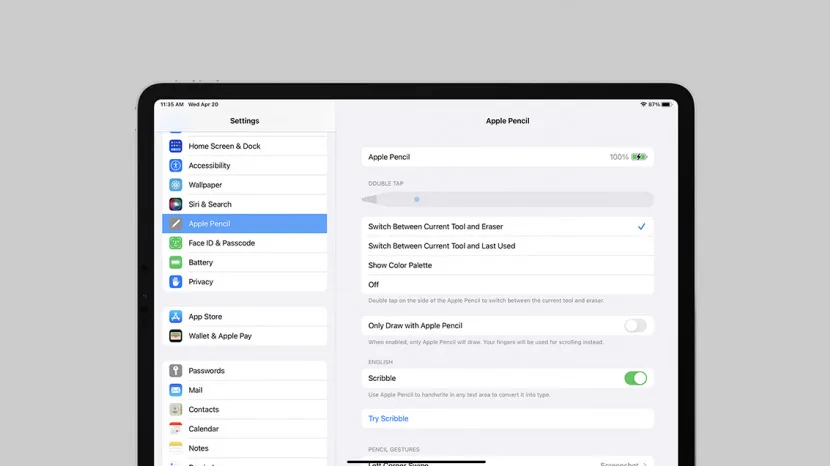Open Calendar settings
This screenshot has height=466, width=830.
[x=245, y=429]
